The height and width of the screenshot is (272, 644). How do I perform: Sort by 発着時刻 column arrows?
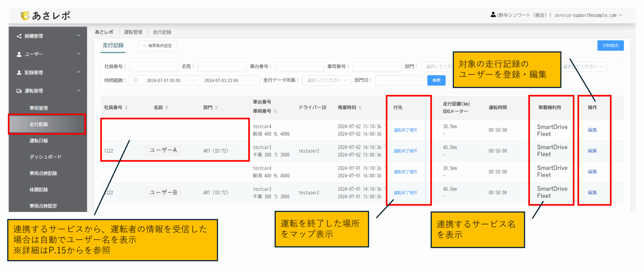point(360,108)
